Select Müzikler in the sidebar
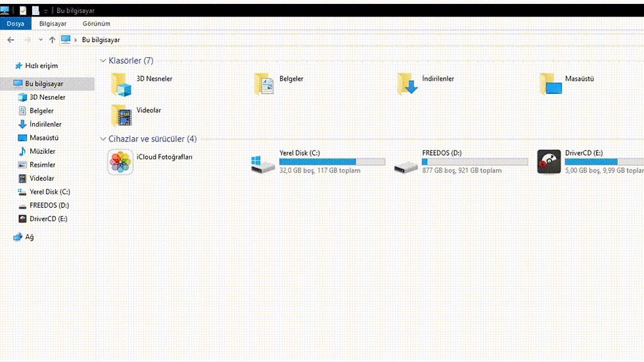The width and height of the screenshot is (644, 362). pyautogui.click(x=37, y=152)
